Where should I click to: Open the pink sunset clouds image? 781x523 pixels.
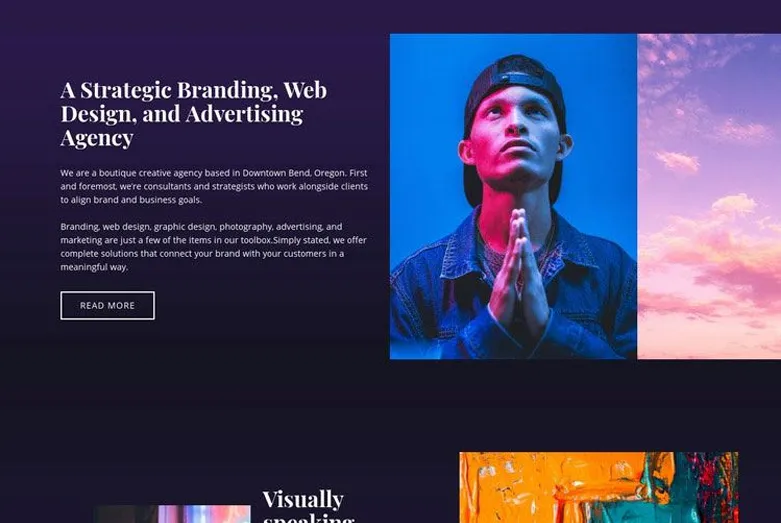point(709,196)
